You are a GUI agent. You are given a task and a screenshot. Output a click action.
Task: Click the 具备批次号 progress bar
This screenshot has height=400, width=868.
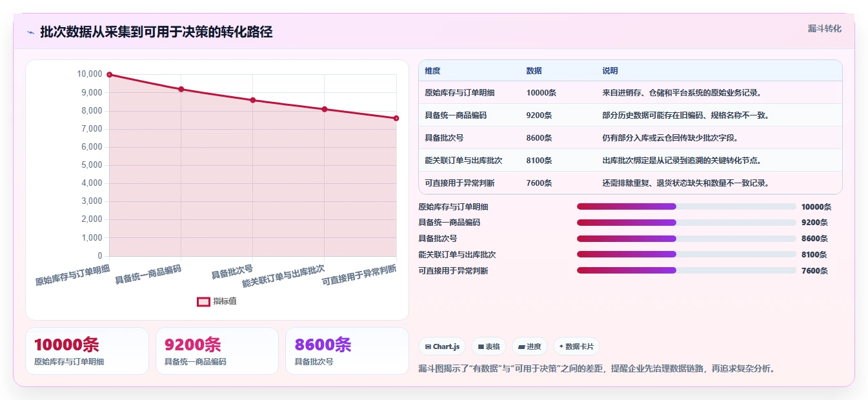tap(686, 238)
